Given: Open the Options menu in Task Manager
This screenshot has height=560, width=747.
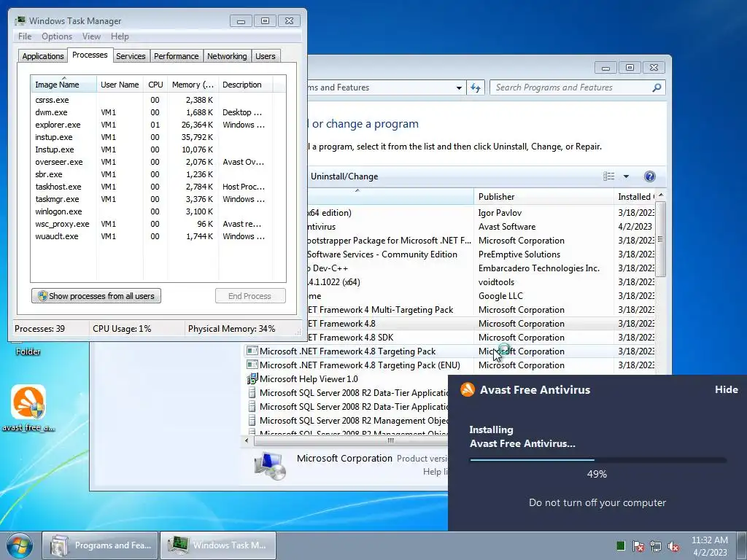Looking at the screenshot, I should [57, 36].
